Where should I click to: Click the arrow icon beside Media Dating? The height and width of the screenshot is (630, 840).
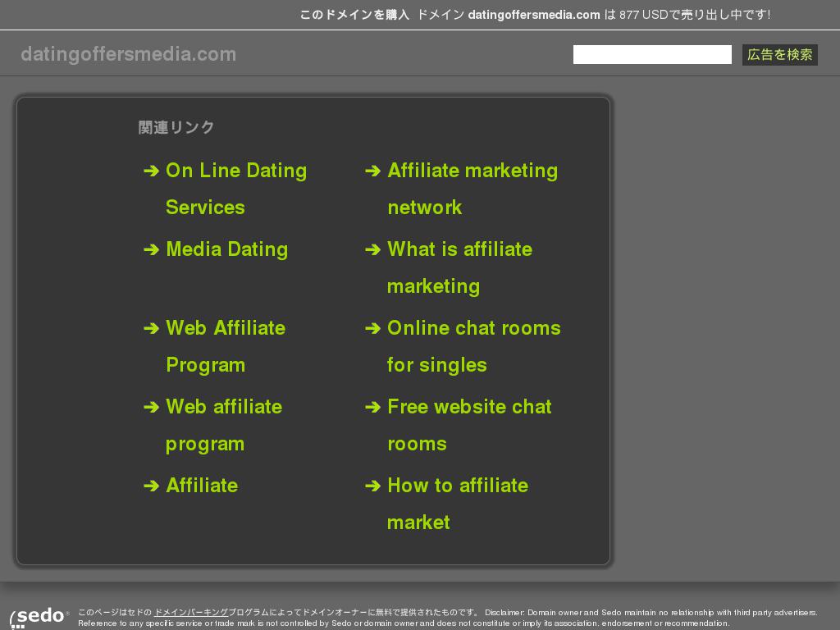(x=152, y=249)
